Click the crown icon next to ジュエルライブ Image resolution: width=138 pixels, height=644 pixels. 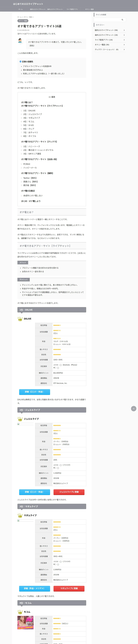20,419
